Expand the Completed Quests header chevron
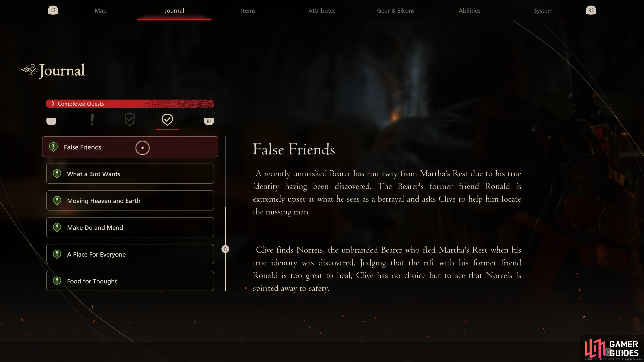 [53, 103]
